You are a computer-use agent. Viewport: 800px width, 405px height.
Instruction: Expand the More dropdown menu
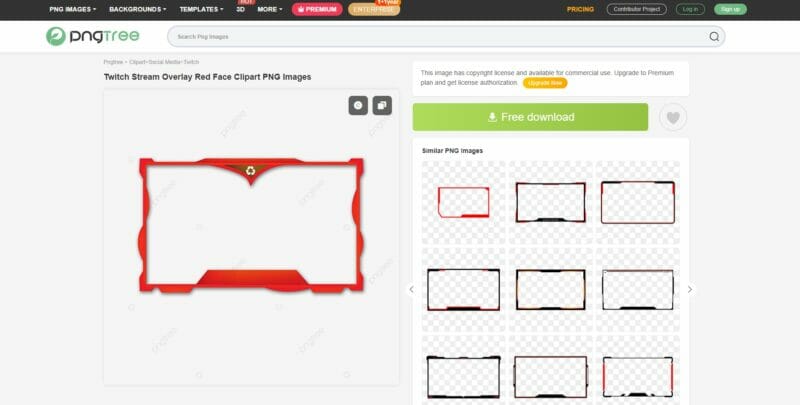[x=269, y=9]
